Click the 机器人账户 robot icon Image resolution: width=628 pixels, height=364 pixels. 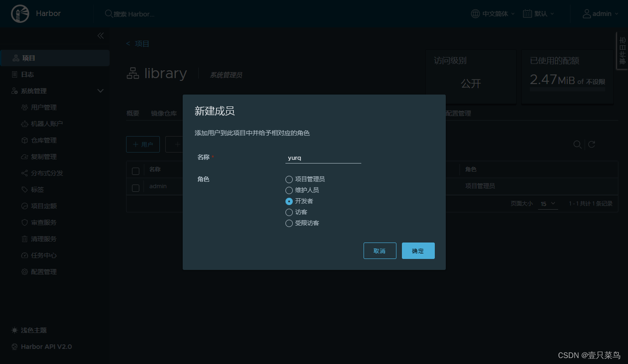(25, 124)
